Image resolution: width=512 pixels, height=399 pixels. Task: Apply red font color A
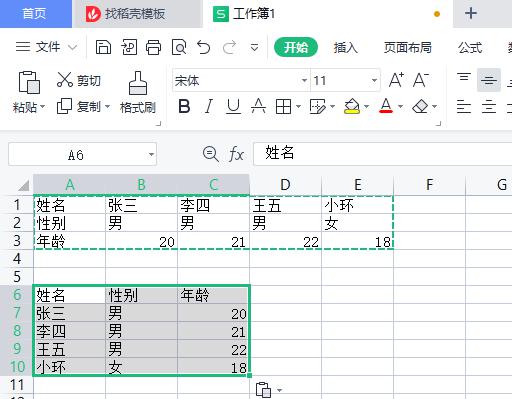click(386, 106)
